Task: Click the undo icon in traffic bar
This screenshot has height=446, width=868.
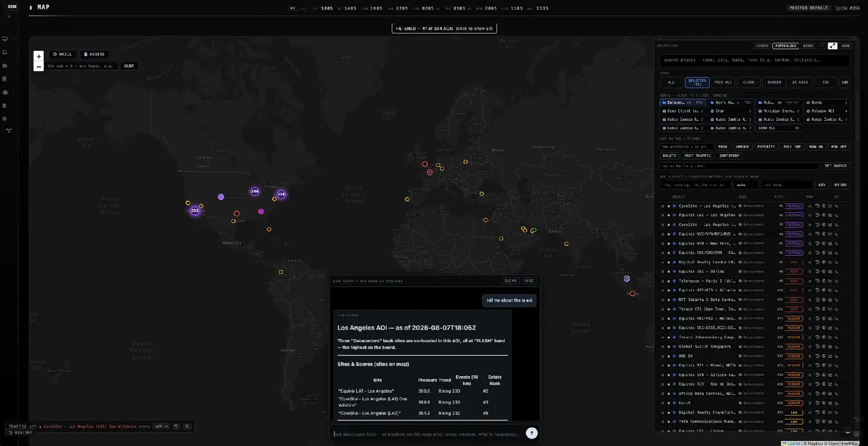Action: (x=176, y=426)
